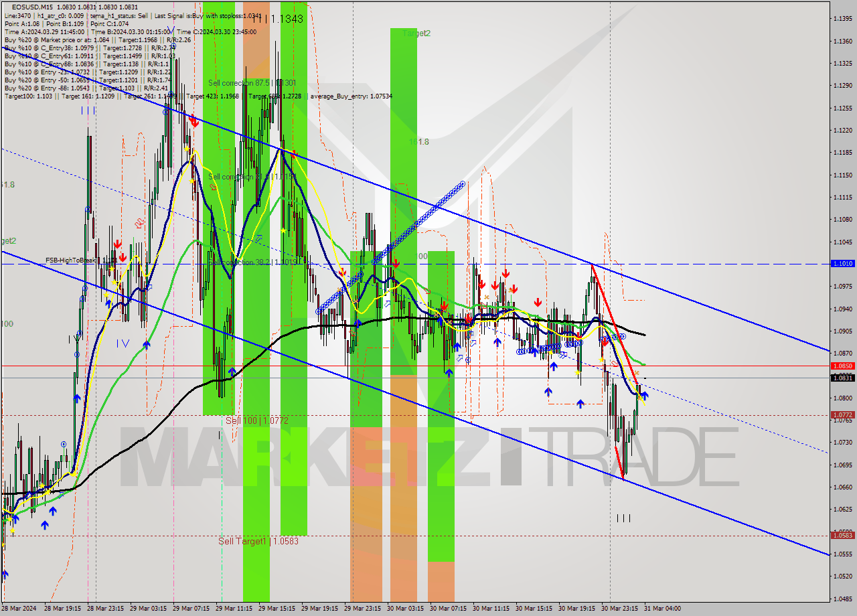Click the 1.1290 price axis value
Image resolution: width=857 pixels, height=616 pixels.
click(x=842, y=86)
